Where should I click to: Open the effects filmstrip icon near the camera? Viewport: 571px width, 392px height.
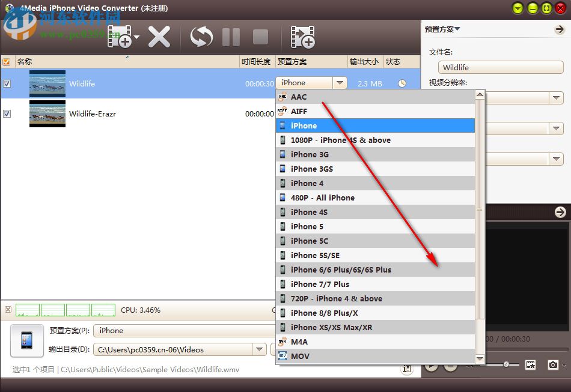pyautogui.click(x=531, y=364)
